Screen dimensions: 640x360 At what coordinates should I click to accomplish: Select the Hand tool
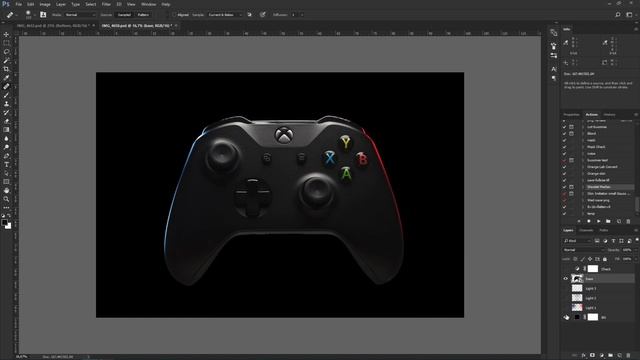pos(6,191)
